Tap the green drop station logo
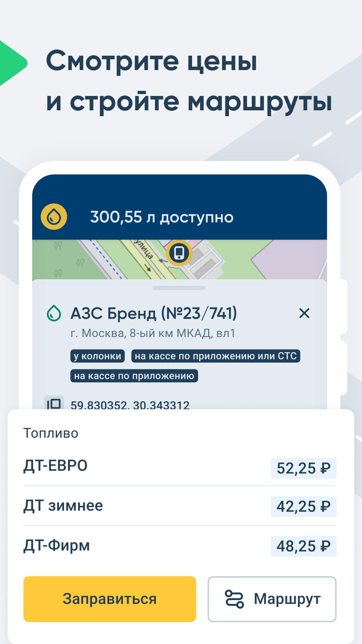The width and height of the screenshot is (362, 644). (x=54, y=313)
